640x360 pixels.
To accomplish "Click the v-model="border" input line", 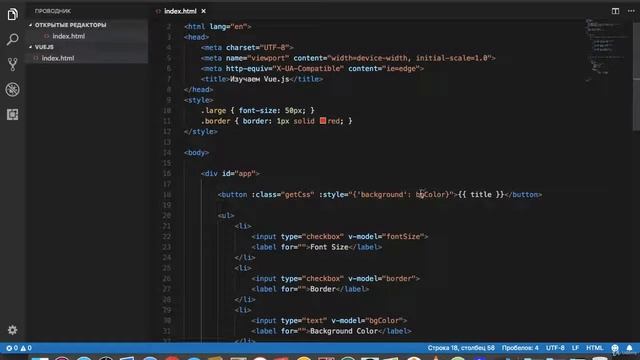I will coord(335,279).
